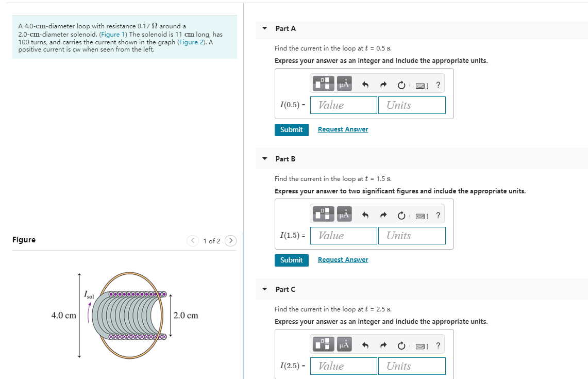Click the μÅ units icon in Part A

[x=343, y=83]
